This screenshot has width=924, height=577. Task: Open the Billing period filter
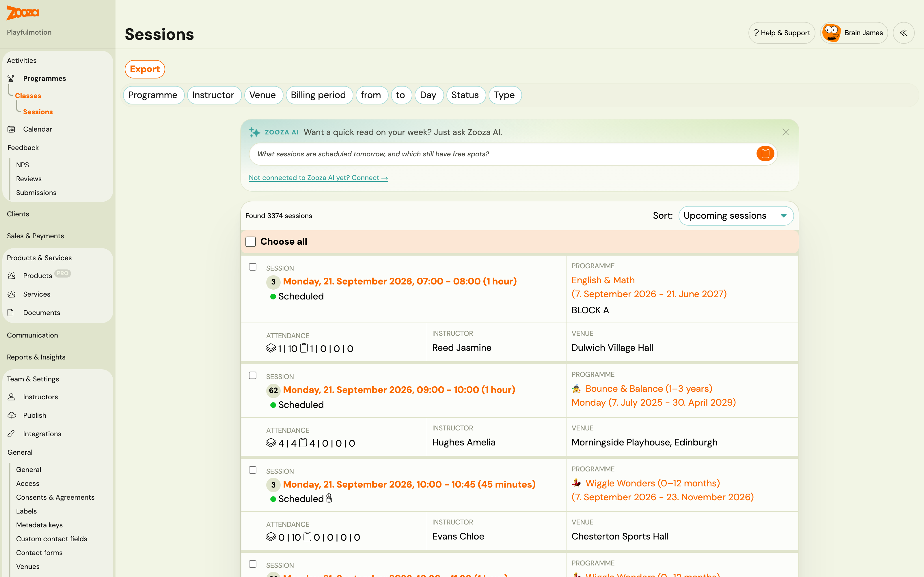[318, 95]
